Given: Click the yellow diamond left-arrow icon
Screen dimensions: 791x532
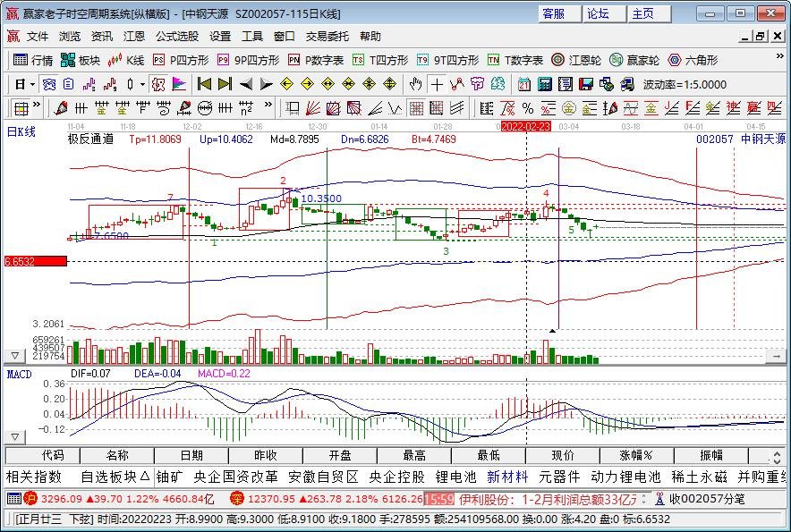Looking at the screenshot, I should pyautogui.click(x=286, y=84).
